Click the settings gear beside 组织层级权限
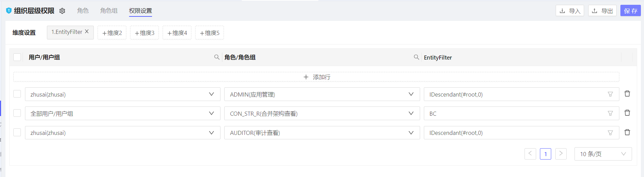Viewport: 644px width, 177px height. pyautogui.click(x=62, y=11)
